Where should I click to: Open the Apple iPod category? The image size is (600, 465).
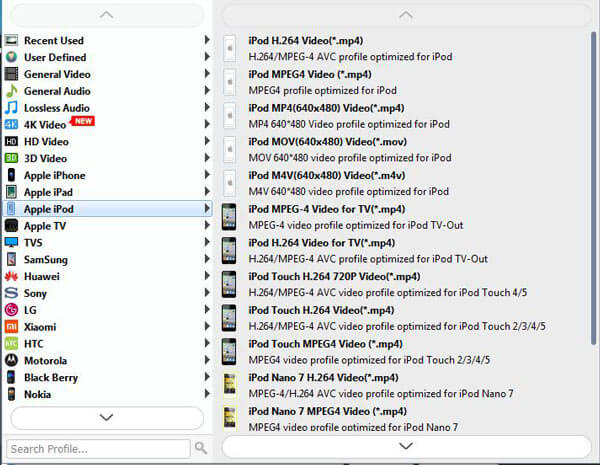108,209
